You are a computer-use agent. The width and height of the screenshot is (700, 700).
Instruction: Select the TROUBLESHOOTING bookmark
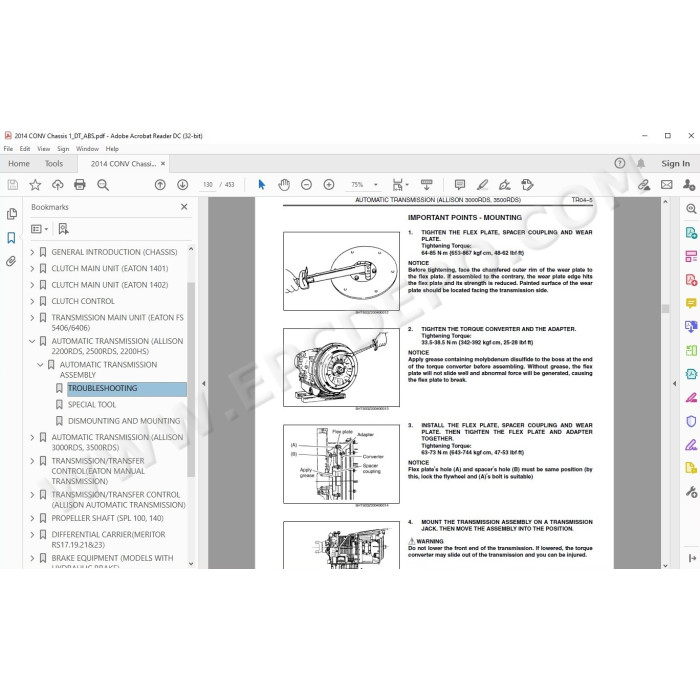pos(127,388)
